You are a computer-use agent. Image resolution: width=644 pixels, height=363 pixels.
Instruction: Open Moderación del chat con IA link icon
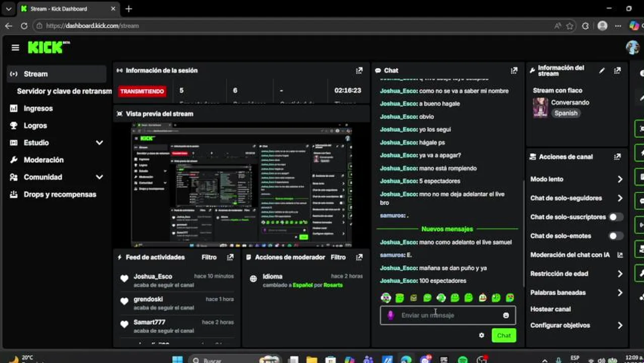pyautogui.click(x=620, y=255)
